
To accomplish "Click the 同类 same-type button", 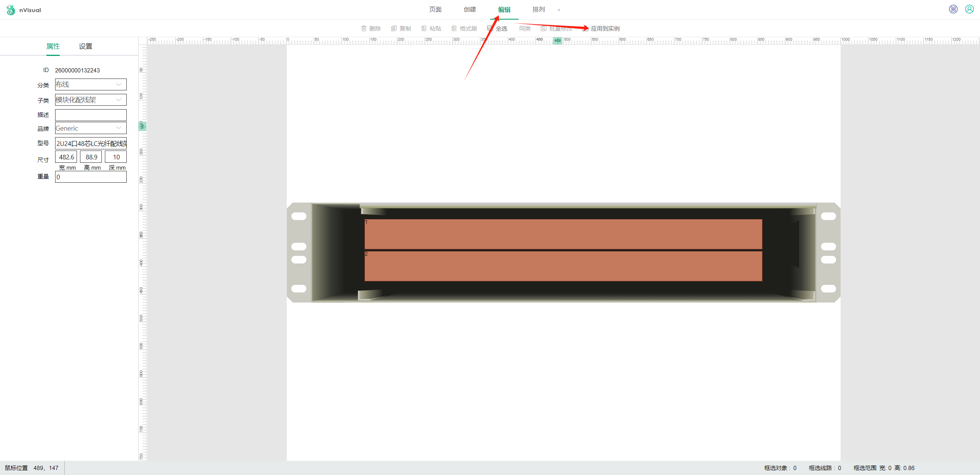I will [525, 28].
